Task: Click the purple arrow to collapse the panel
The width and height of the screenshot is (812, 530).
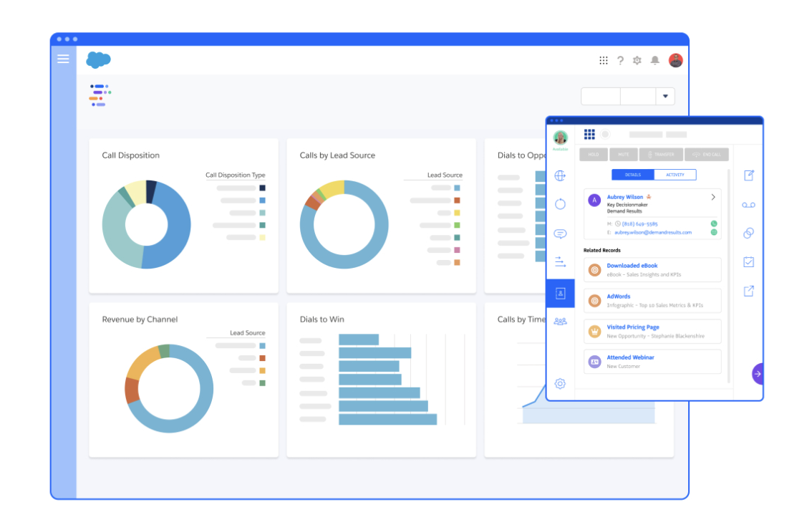Action: click(756, 374)
